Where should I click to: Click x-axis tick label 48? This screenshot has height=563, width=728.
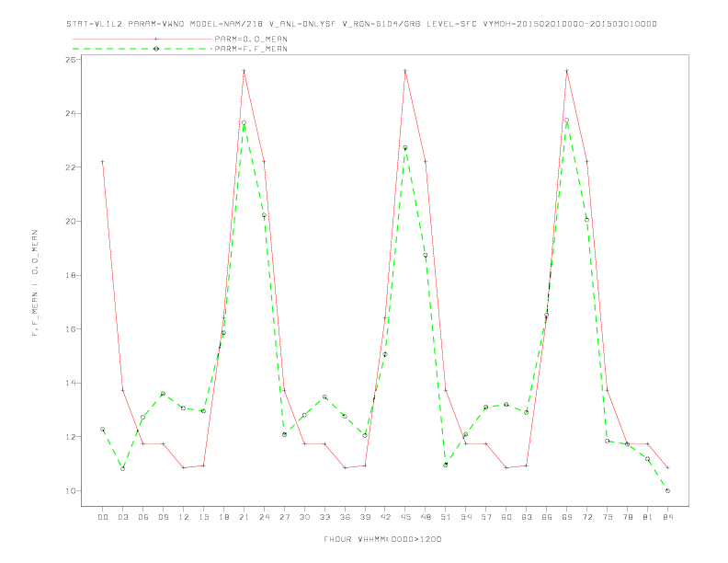click(426, 517)
